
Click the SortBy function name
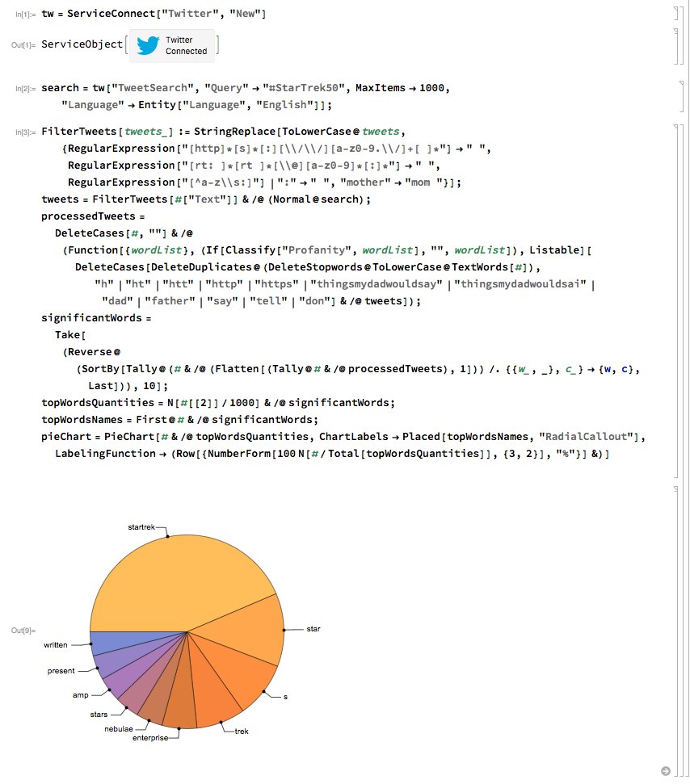101,369
